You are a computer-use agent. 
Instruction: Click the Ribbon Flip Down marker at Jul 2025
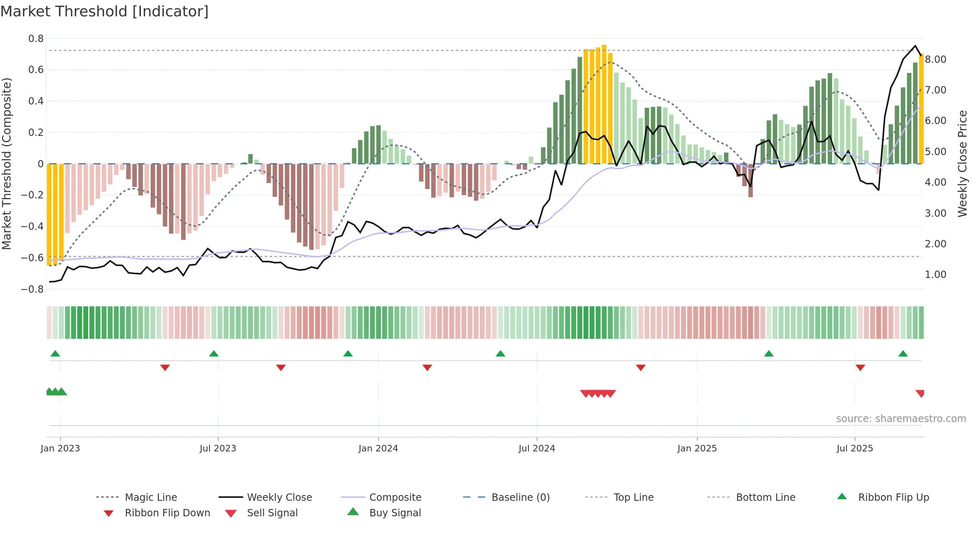pyautogui.click(x=860, y=368)
